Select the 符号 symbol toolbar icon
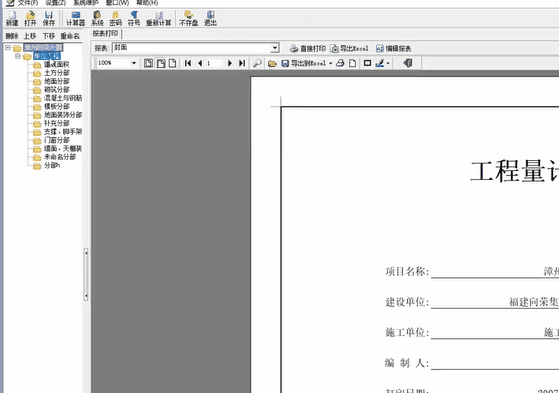This screenshot has width=559, height=393. [x=134, y=18]
